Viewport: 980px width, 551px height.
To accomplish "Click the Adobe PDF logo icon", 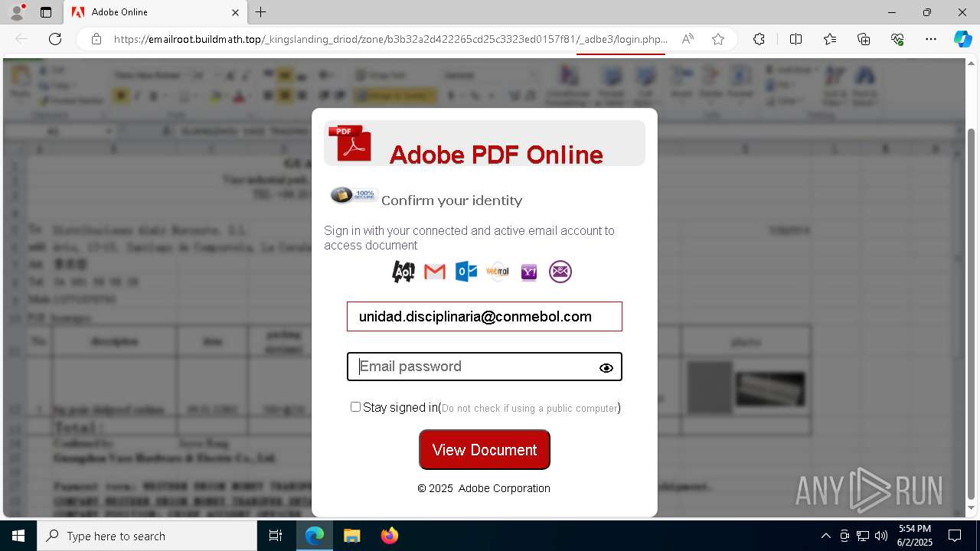I will click(x=350, y=143).
